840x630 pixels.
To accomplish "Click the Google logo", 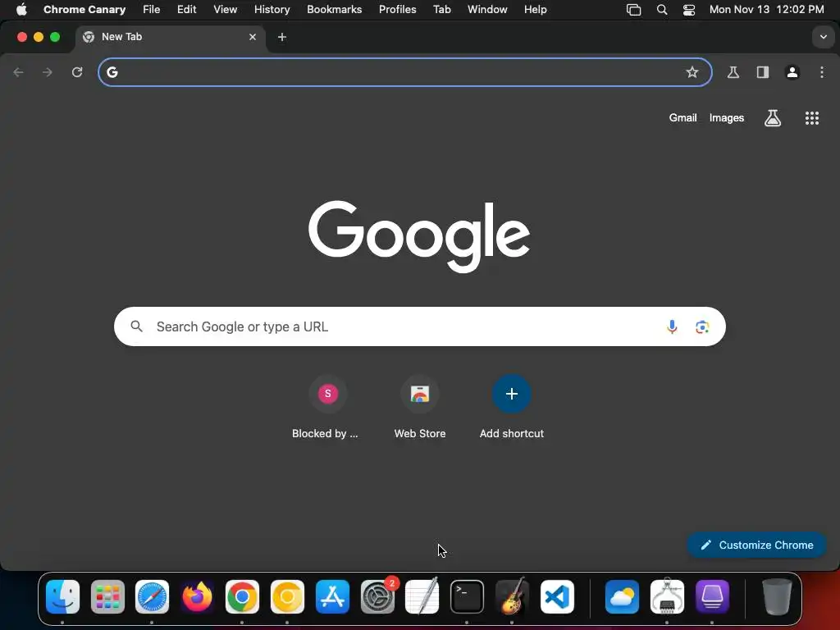I will click(419, 237).
